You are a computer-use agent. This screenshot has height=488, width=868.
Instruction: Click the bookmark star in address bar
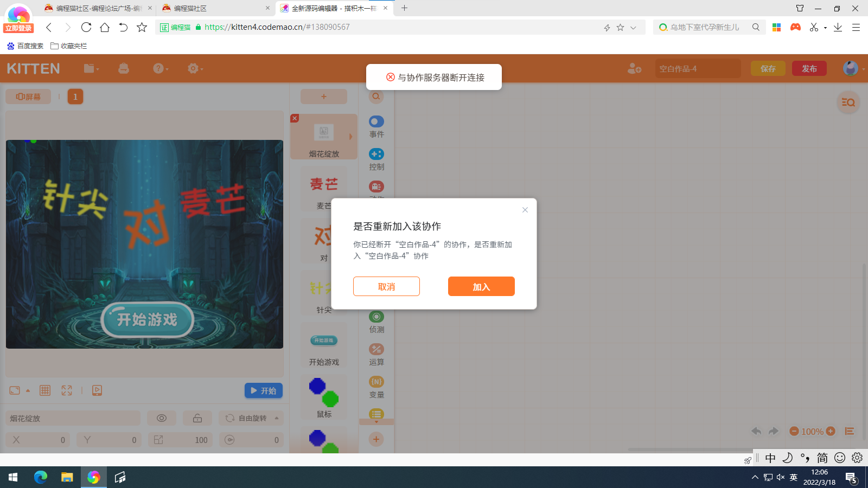click(x=620, y=27)
